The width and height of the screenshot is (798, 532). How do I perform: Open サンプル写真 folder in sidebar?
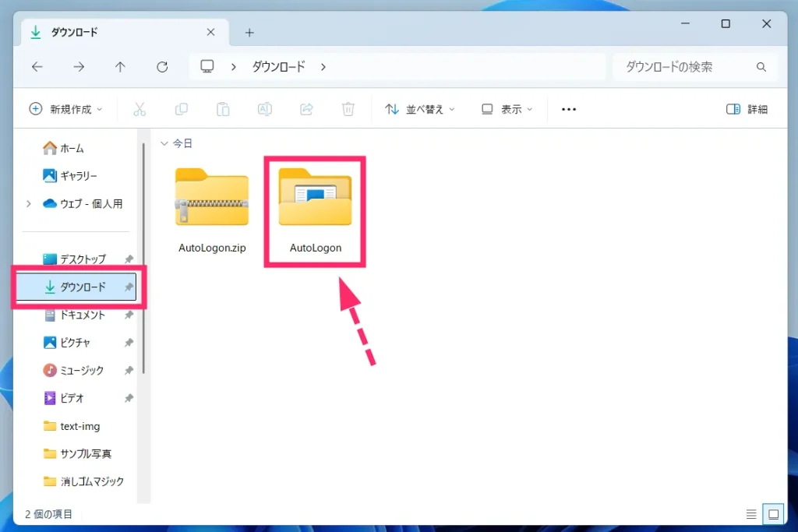point(76,453)
